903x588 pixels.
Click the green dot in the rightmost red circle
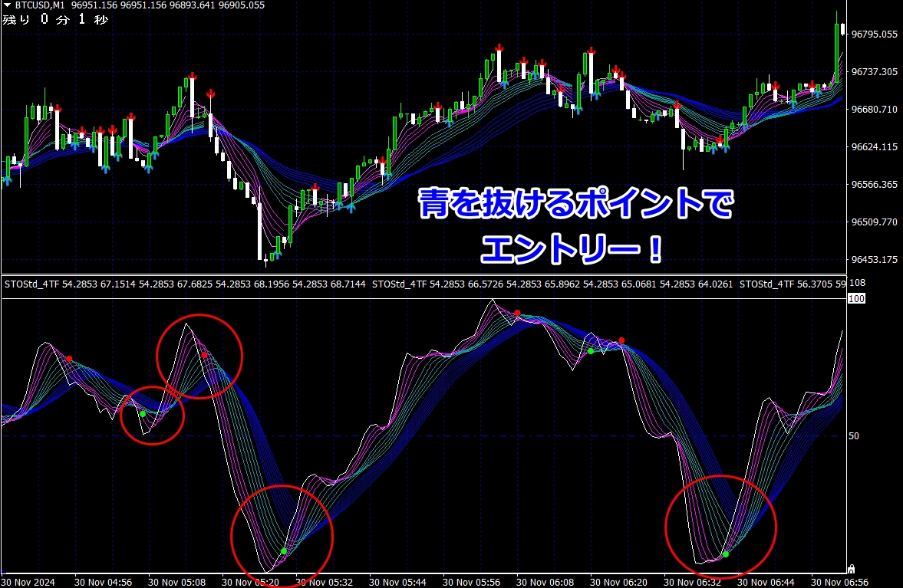point(726,554)
